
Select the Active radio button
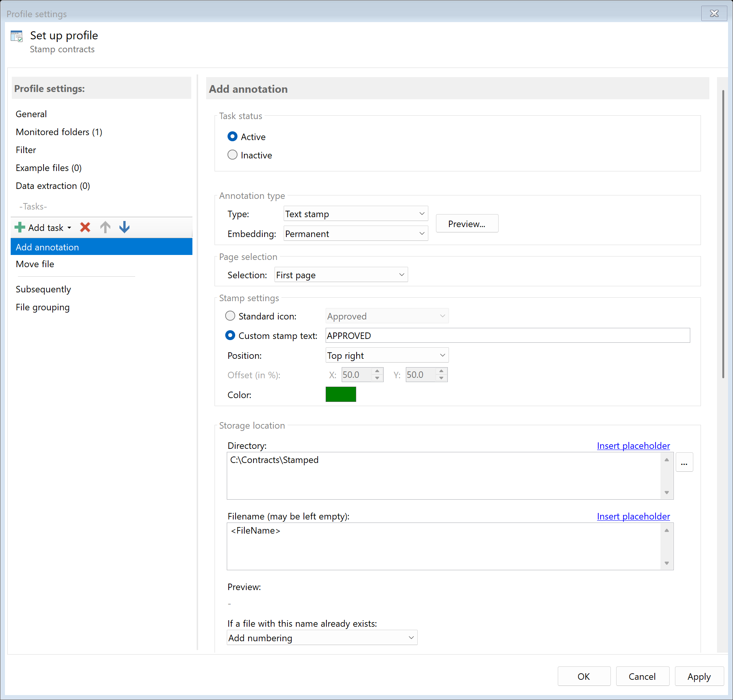tap(232, 137)
